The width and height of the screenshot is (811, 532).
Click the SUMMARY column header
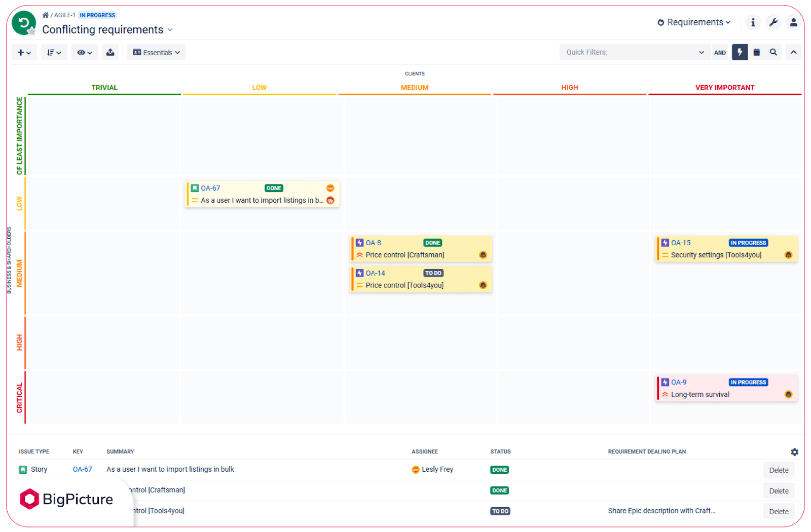click(120, 451)
